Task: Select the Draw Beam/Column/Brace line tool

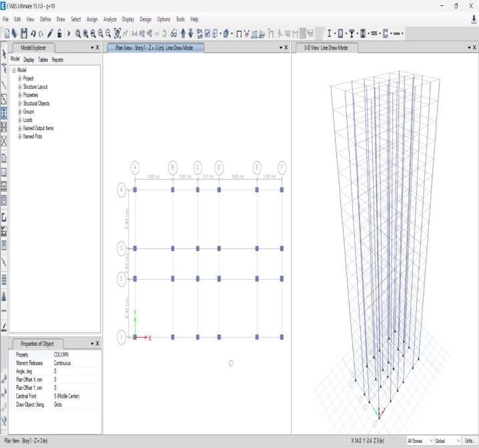Action: click(4, 85)
